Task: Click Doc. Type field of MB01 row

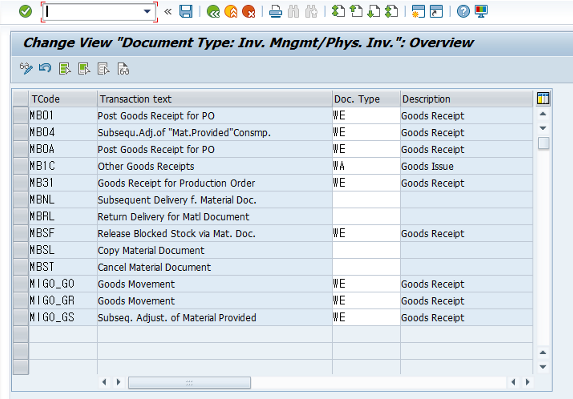Action: pos(366,115)
